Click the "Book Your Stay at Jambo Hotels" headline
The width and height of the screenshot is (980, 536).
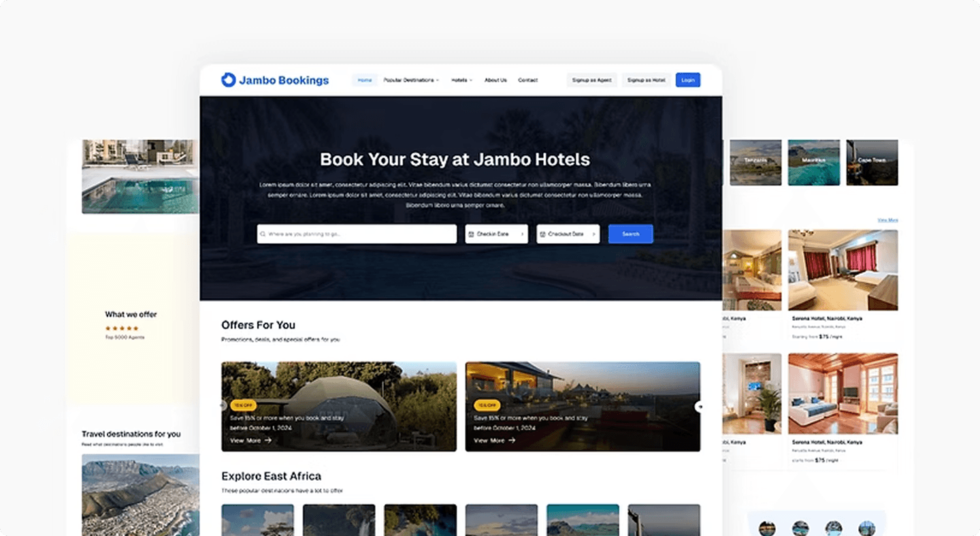coord(455,159)
